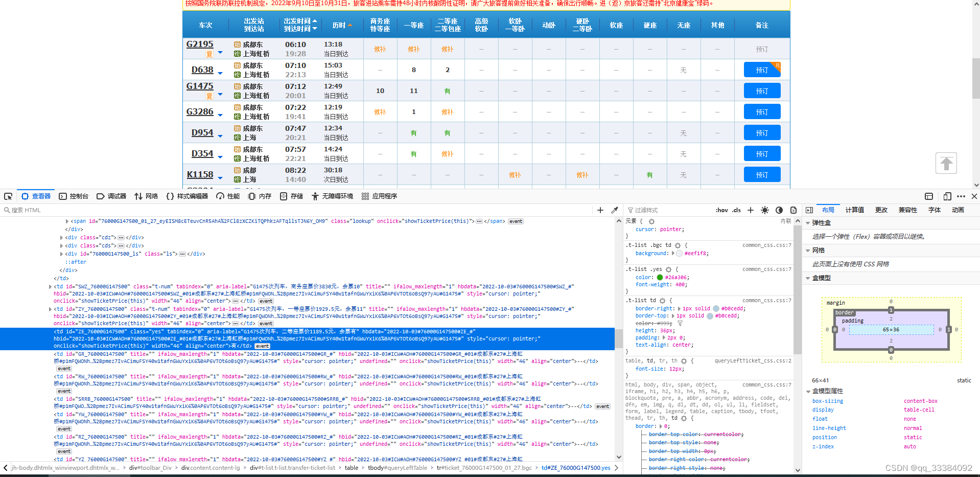Expand the div class cdz node
This screenshot has height=477, width=980.
(x=61, y=238)
